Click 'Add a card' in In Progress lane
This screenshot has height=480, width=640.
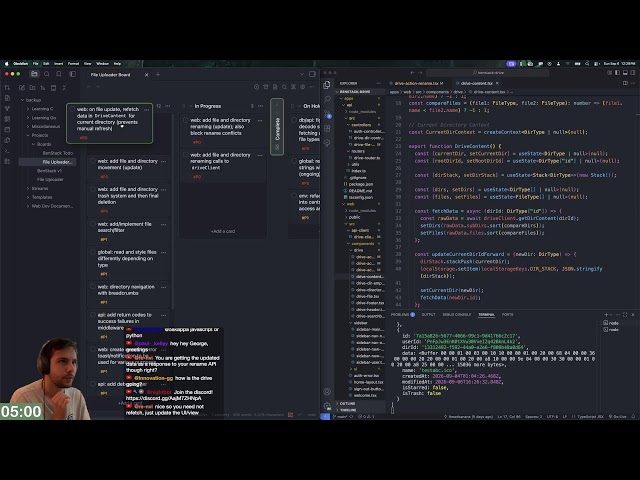223,231
